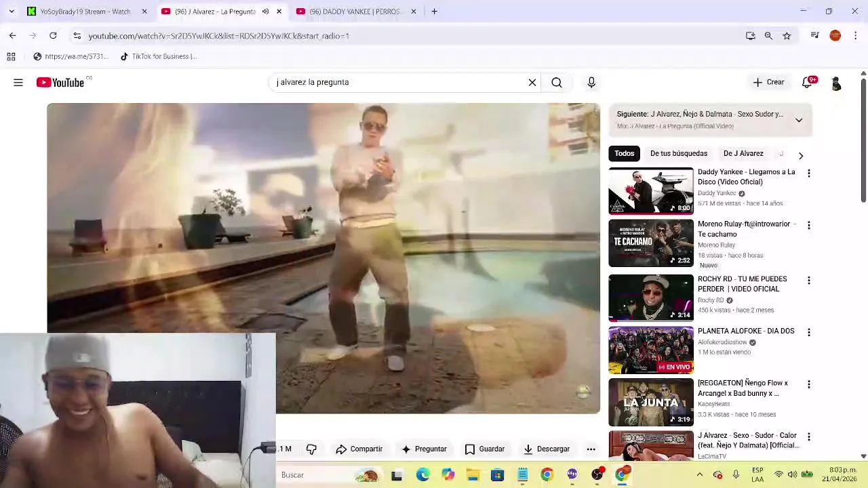Open the YouTube notifications bell
This screenshot has height=488, width=868.
point(807,82)
